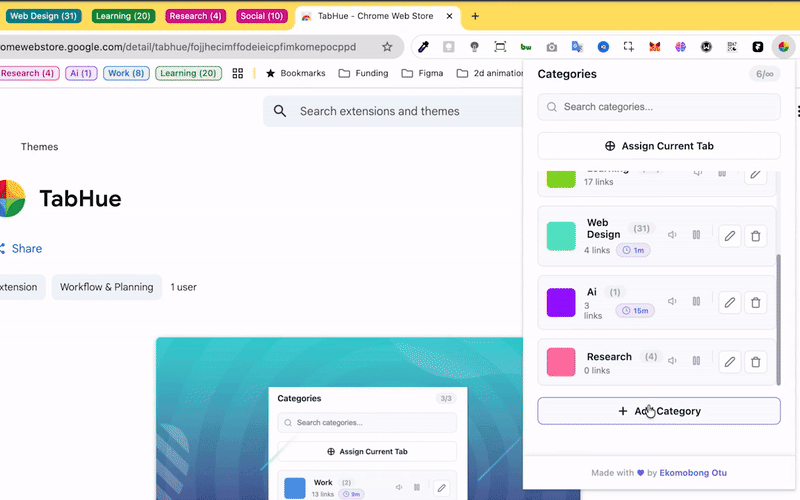Mute the Ai category
Screen dimensions: 800x500
click(672, 301)
